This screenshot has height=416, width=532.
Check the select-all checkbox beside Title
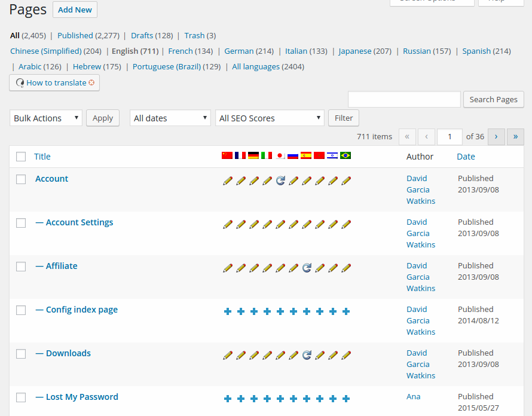click(x=21, y=157)
